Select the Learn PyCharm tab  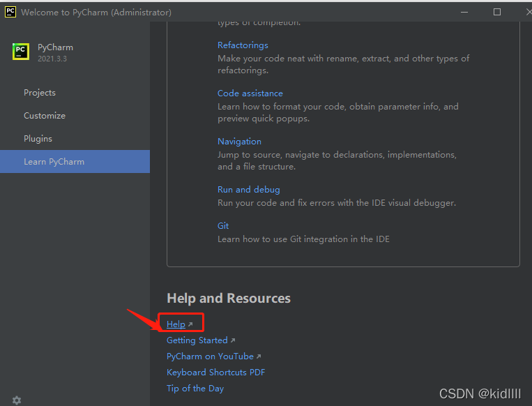(x=75, y=162)
